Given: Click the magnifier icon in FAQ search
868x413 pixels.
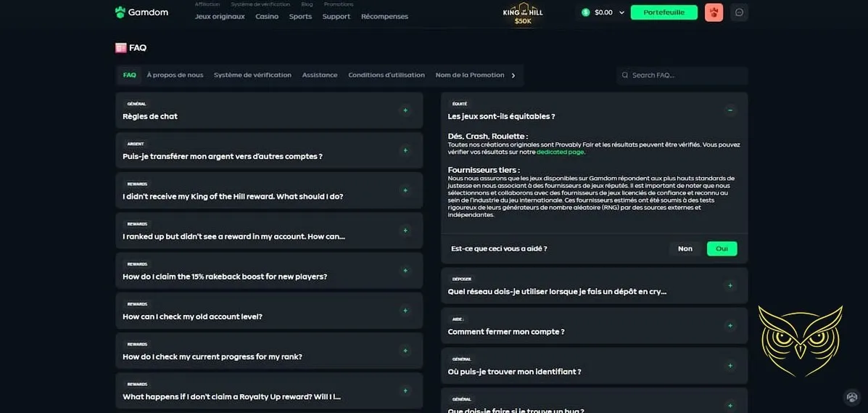Looking at the screenshot, I should click(x=625, y=75).
